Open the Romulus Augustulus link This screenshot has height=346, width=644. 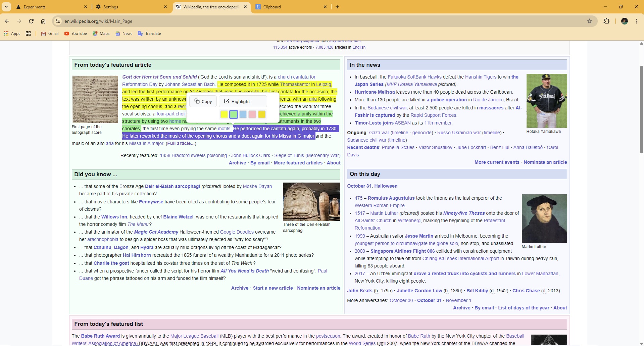coord(391,198)
